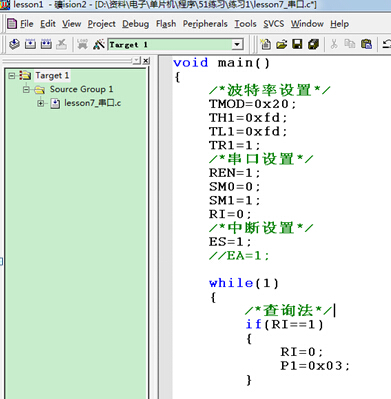This screenshot has height=399, width=391.
Task: Click the Build target icon
Action: pos(30,44)
